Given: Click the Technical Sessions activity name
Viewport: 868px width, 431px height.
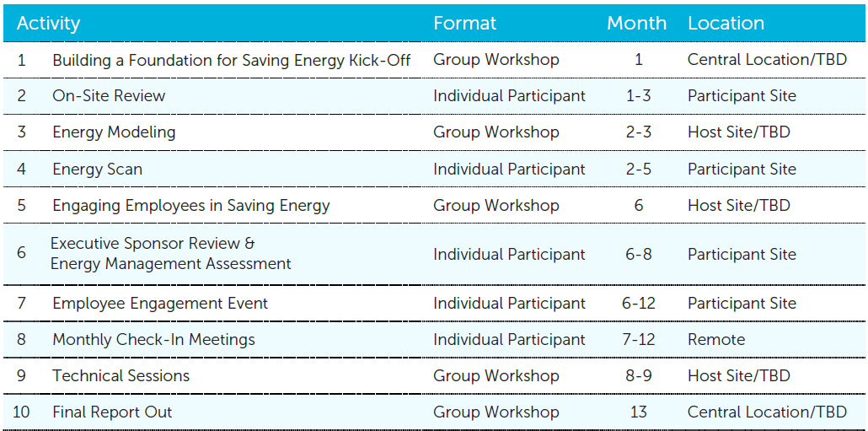Looking at the screenshot, I should (121, 376).
